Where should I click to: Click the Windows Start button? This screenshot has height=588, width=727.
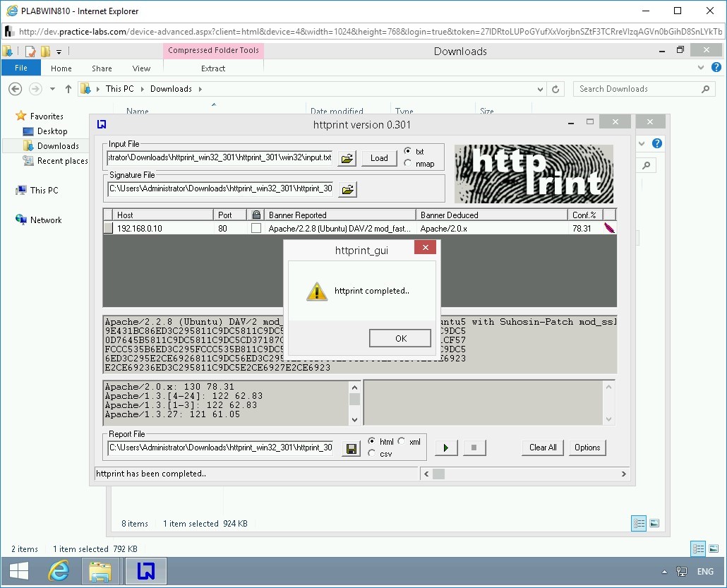[19, 570]
